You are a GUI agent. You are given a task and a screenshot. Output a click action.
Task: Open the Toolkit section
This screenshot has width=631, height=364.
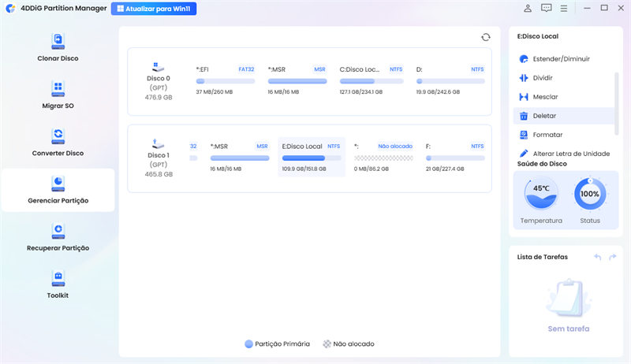pyautogui.click(x=58, y=283)
